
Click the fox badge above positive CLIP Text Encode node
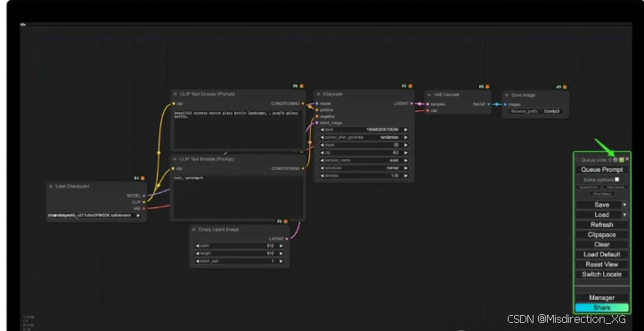click(x=301, y=86)
